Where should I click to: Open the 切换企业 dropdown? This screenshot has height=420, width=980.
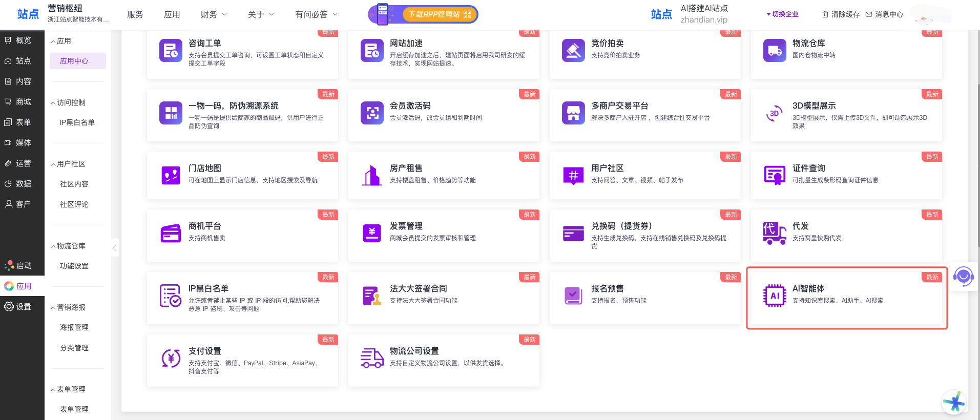(x=782, y=14)
